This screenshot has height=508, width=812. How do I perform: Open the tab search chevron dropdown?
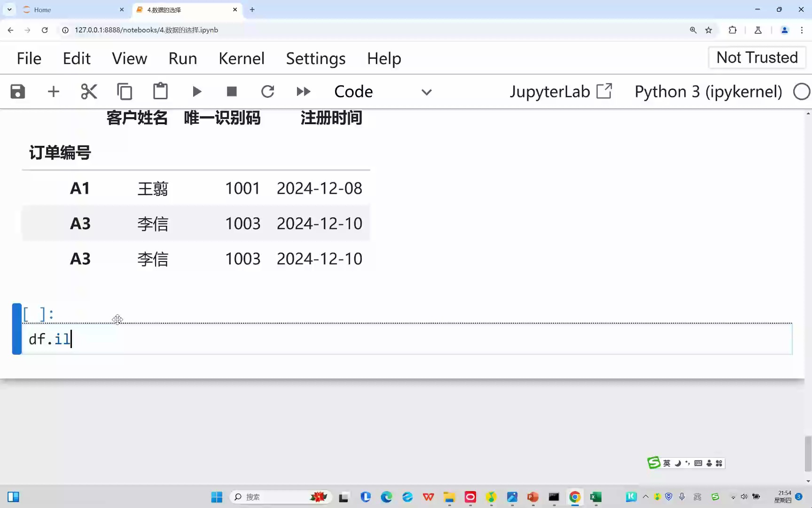pyautogui.click(x=9, y=9)
